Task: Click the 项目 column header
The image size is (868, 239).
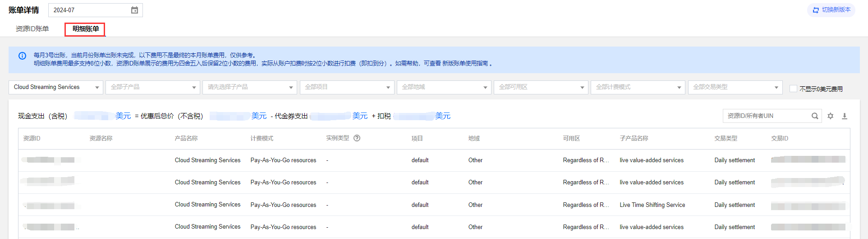Action: [x=417, y=138]
